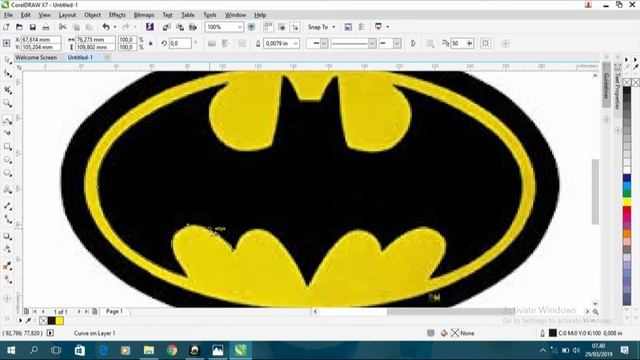Open a file using the Open folder icon

pyautogui.click(x=19, y=27)
